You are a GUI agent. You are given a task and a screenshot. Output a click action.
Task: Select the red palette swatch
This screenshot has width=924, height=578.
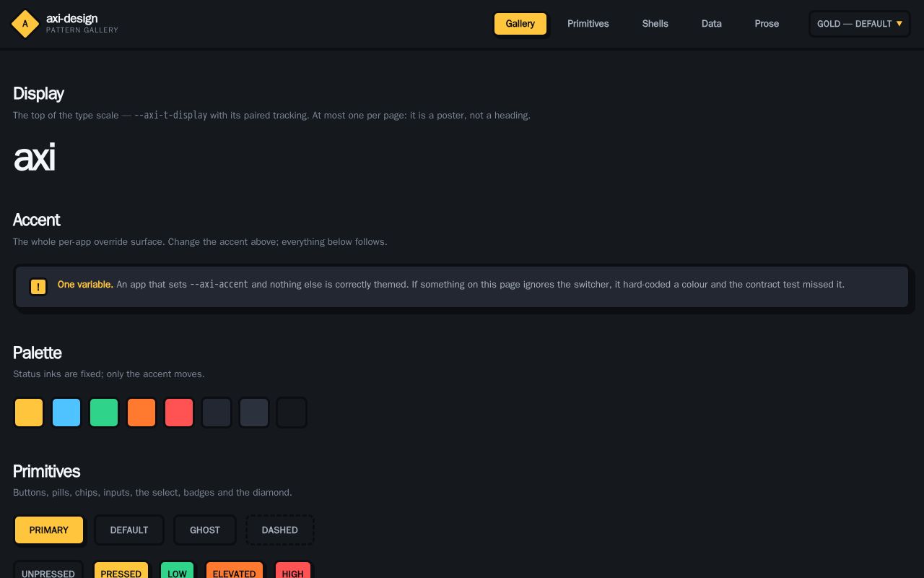pos(179,413)
